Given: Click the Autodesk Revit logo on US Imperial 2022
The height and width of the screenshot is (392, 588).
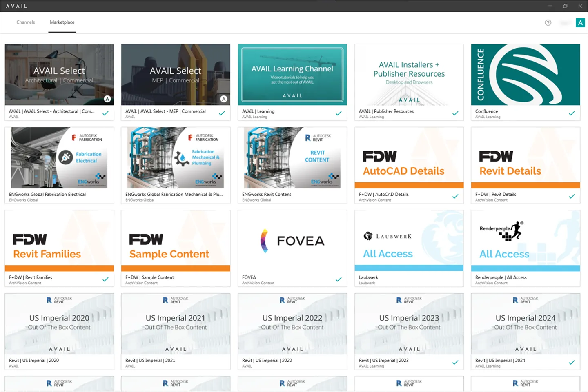Looking at the screenshot, I should pos(292,300).
